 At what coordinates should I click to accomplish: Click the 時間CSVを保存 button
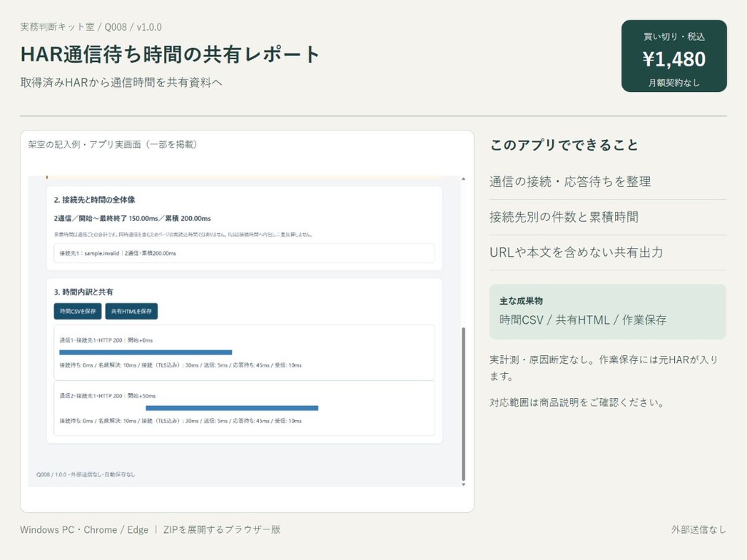click(77, 311)
